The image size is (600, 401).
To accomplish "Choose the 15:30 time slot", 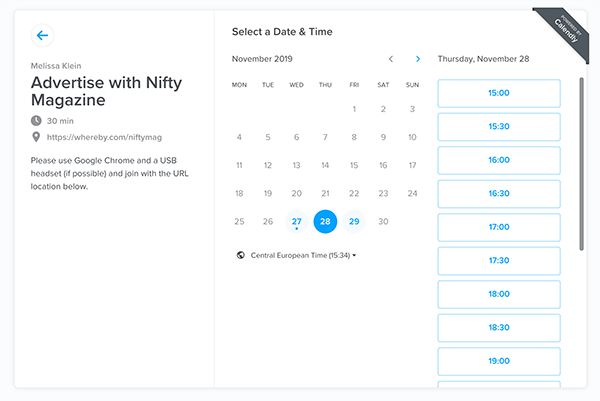I will point(498,127).
